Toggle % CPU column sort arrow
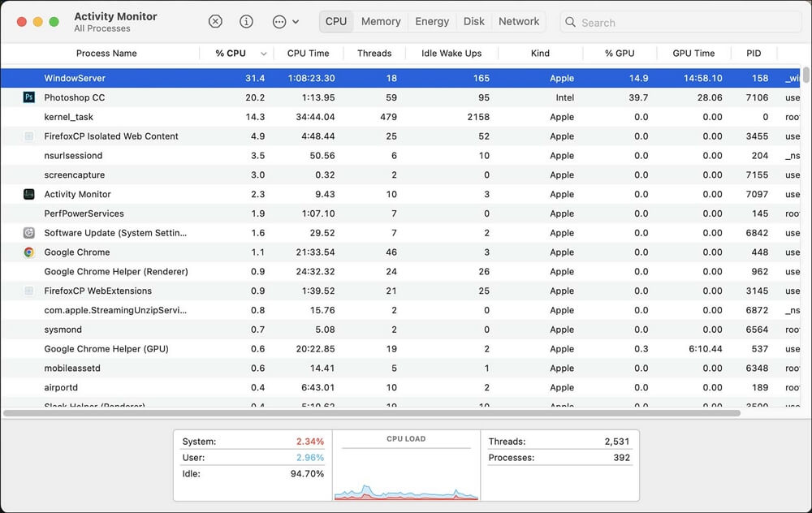The image size is (812, 513). coord(264,54)
